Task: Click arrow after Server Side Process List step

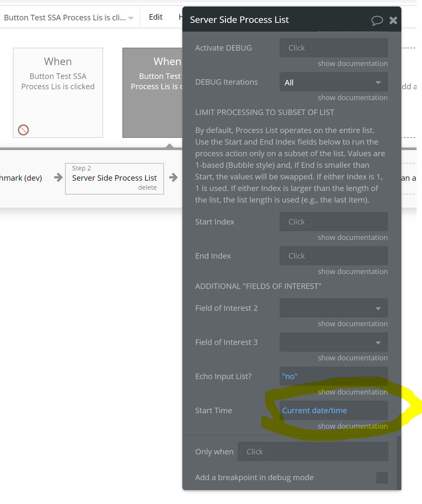Action: click(173, 177)
